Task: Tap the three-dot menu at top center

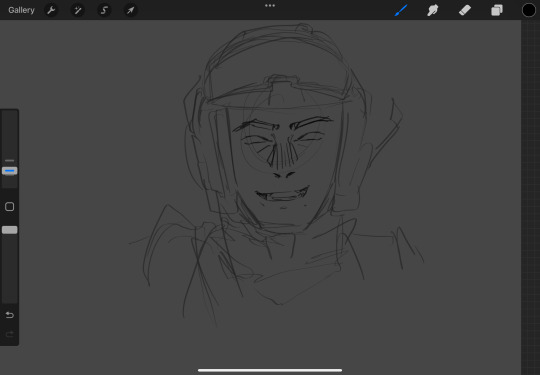Action: pyautogui.click(x=270, y=6)
